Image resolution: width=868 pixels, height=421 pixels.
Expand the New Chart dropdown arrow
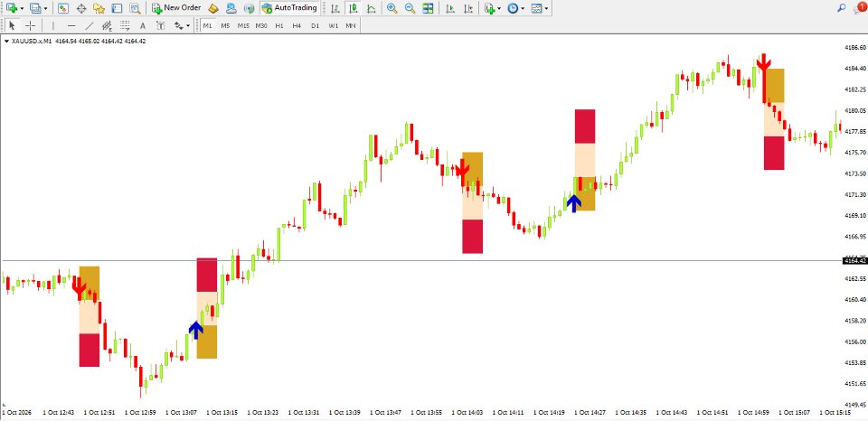[22, 8]
